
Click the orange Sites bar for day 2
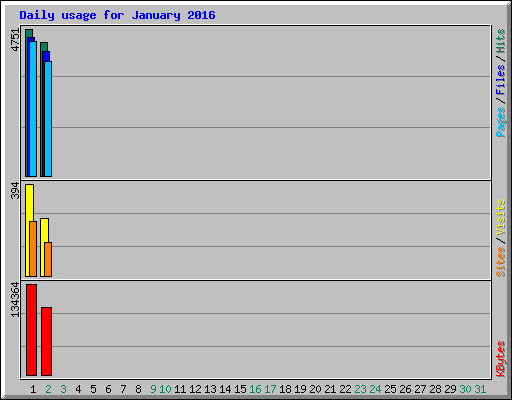pos(48,259)
